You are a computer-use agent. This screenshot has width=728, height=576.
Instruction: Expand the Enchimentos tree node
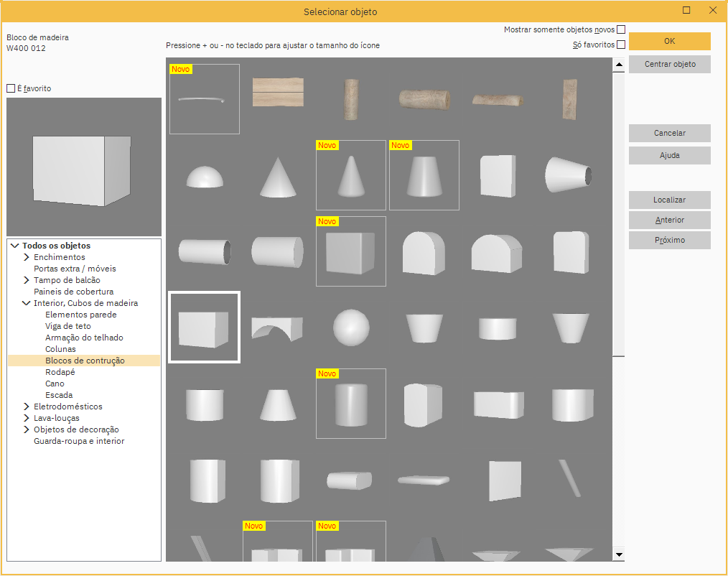point(27,257)
